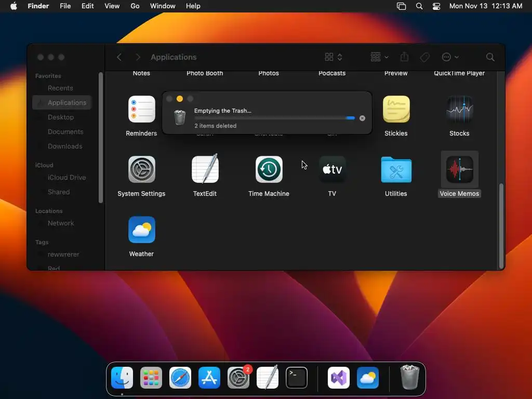Click the Favorites section header
Viewport: 532px width, 399px height.
(48, 76)
